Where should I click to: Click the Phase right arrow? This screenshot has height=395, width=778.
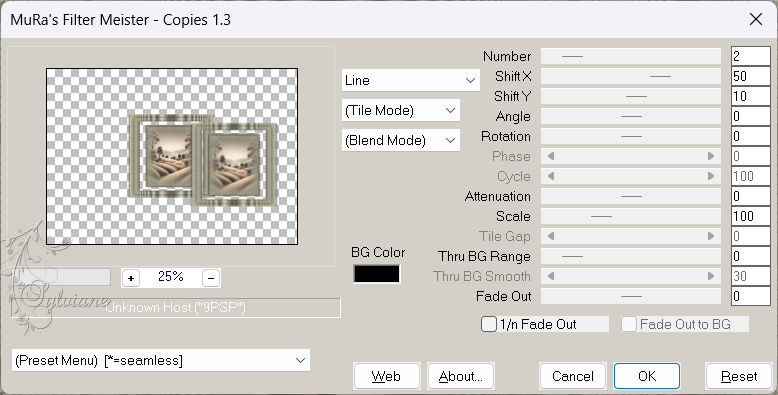(x=711, y=156)
